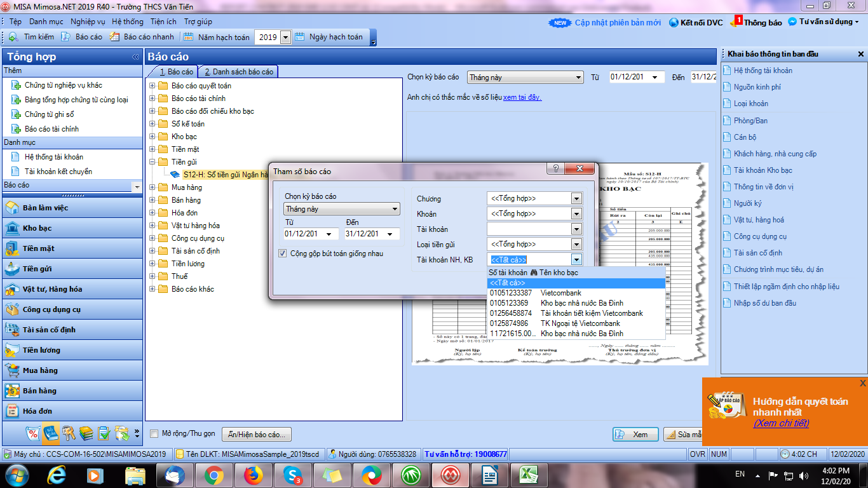Image resolution: width=868 pixels, height=488 pixels.
Task: Select <<Tất cả>> in dropdown list
Action: coord(576,283)
